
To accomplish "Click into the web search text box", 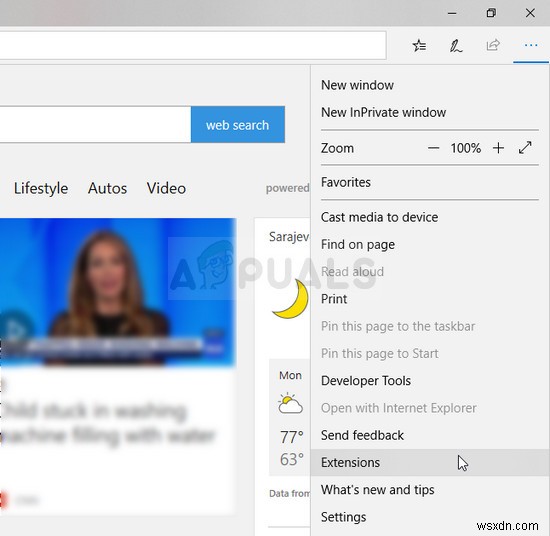I will click(x=95, y=125).
